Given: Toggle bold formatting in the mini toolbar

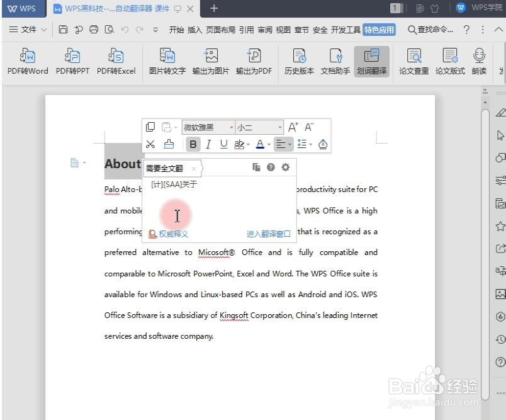Looking at the screenshot, I should pos(193,144).
